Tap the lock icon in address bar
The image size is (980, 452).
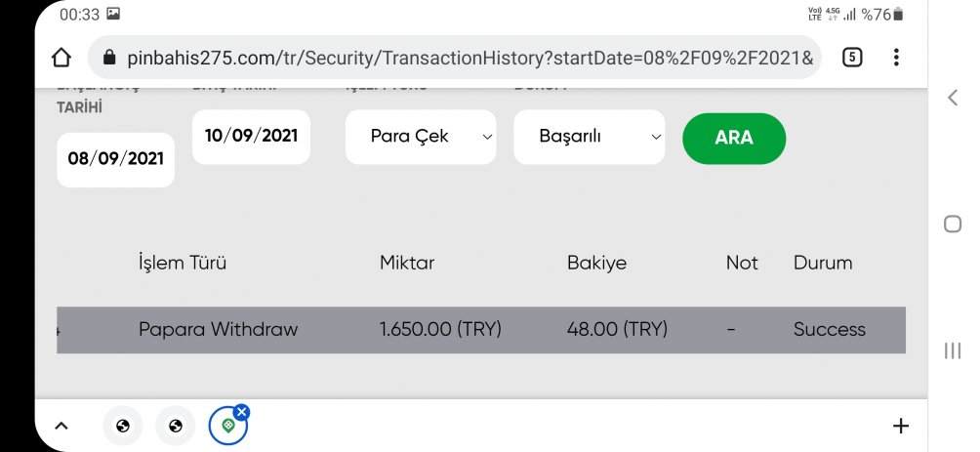(x=109, y=59)
